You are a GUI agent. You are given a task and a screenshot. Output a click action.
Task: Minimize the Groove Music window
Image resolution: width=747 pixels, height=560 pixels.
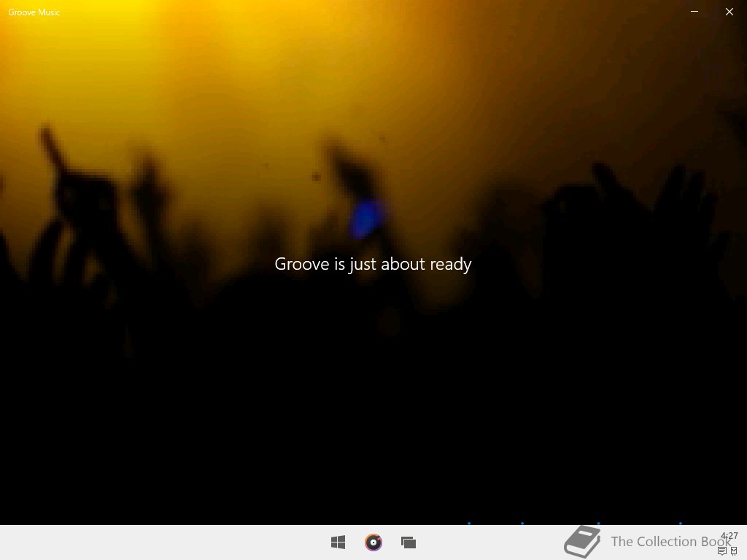point(694,12)
